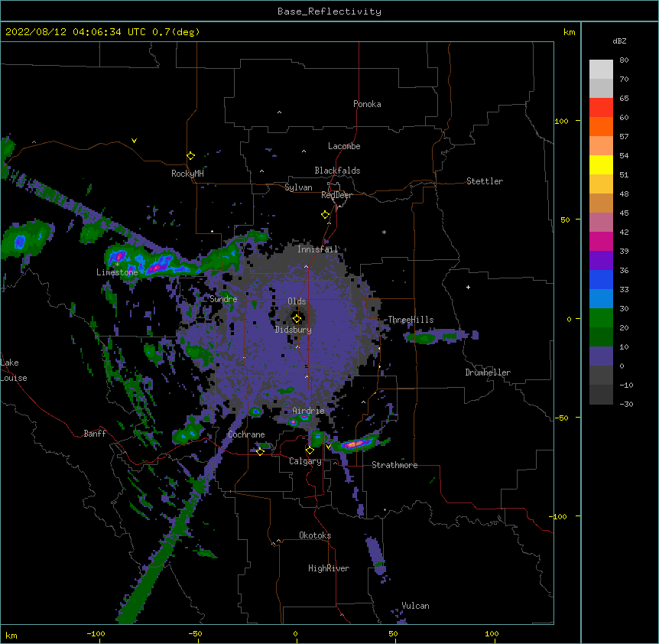
Task: Click the Lake Louise label
Action: click(14, 370)
